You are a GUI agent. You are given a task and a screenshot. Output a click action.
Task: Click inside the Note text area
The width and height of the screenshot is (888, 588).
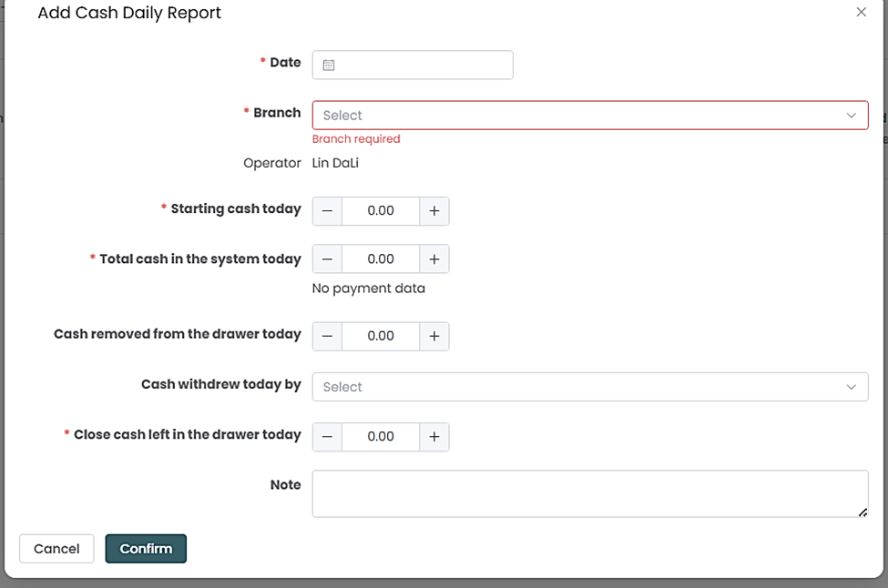[x=589, y=493]
